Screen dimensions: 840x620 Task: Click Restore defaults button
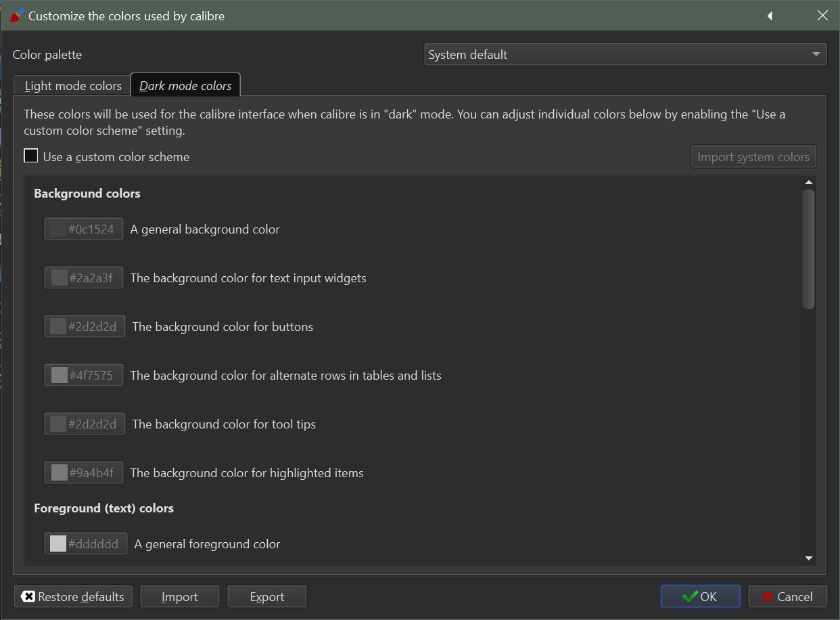coord(73,596)
